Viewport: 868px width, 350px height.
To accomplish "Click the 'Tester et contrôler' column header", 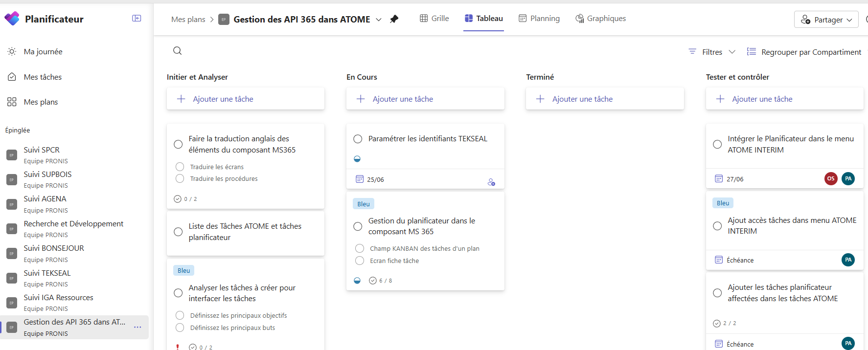I will coord(737,77).
